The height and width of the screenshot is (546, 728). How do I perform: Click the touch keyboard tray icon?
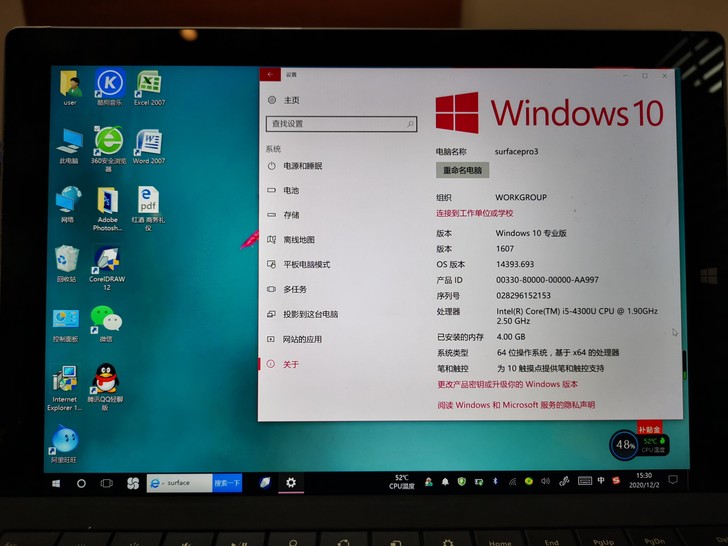pos(585,481)
